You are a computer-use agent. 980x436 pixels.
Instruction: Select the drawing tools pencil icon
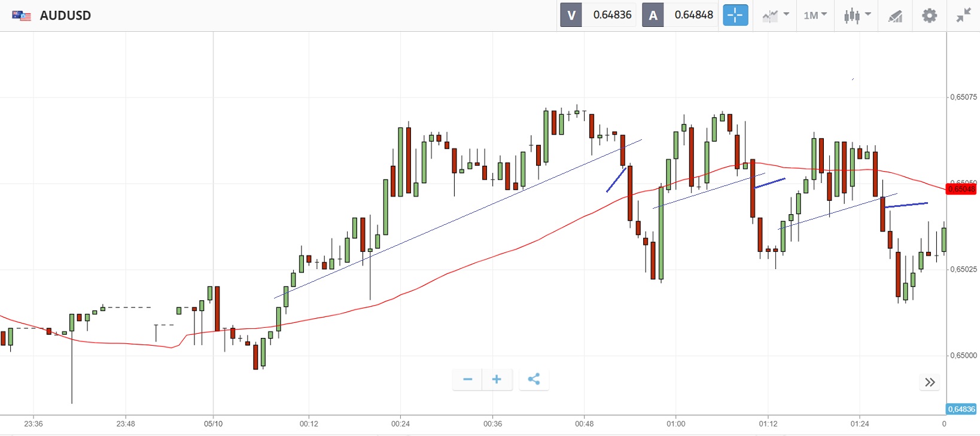895,16
